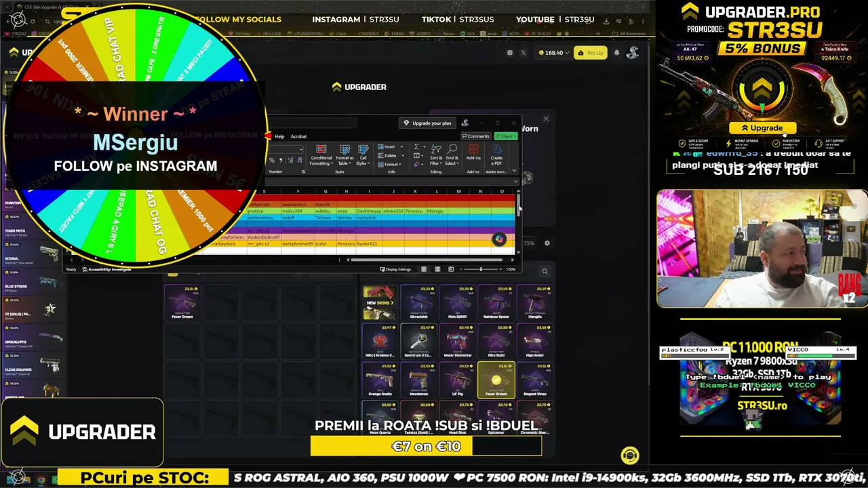This screenshot has height=488, width=868.
Task: Click the Comma Style icon in Excel
Action: click(281, 161)
